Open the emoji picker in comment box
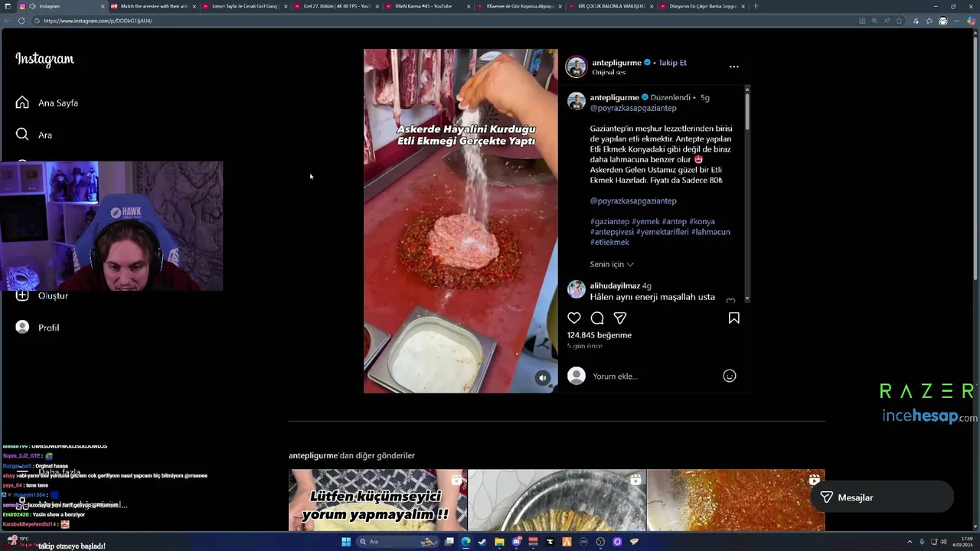Viewport: 980px width, 551px height. point(730,376)
